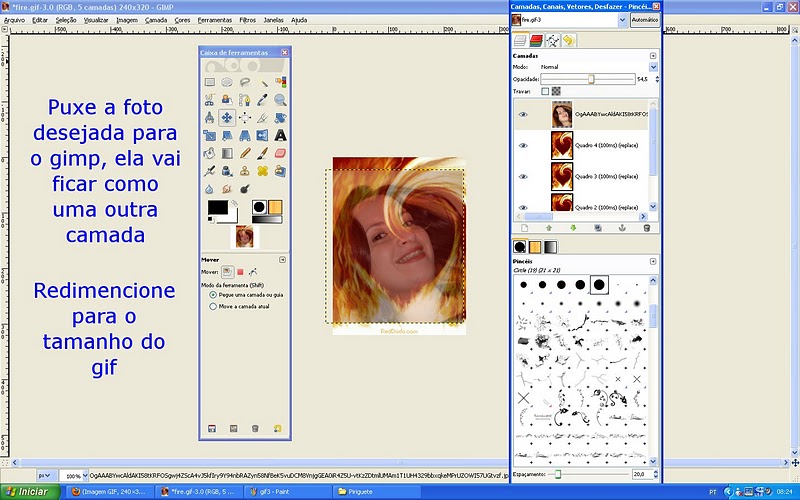Select the Free Select lasso tool
Image resolution: width=800 pixels, height=500 pixels.
pyautogui.click(x=245, y=82)
